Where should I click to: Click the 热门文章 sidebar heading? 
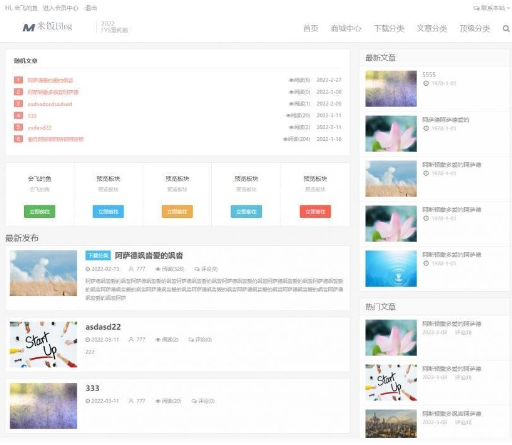380,307
